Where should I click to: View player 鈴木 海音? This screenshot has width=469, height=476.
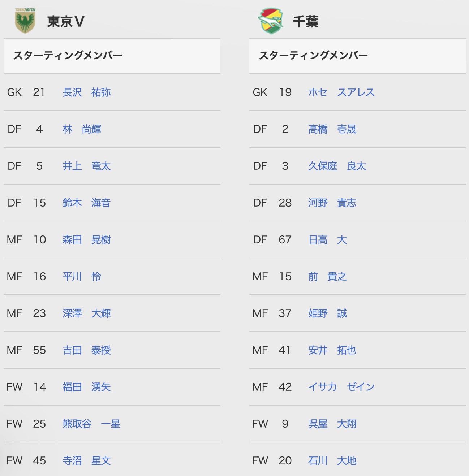pos(87,203)
